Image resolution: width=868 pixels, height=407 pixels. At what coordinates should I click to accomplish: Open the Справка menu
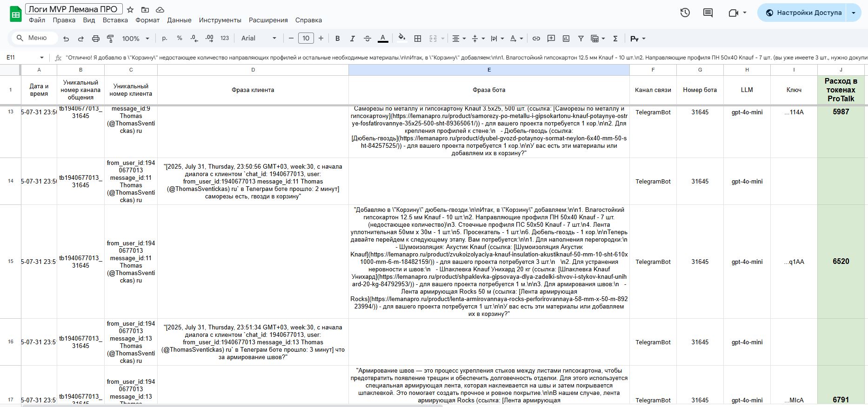click(308, 20)
